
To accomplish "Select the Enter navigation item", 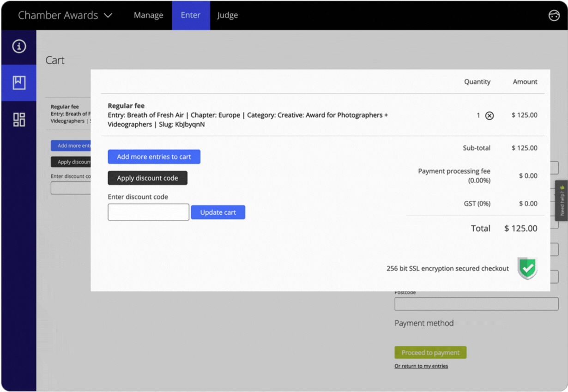I will (x=191, y=15).
